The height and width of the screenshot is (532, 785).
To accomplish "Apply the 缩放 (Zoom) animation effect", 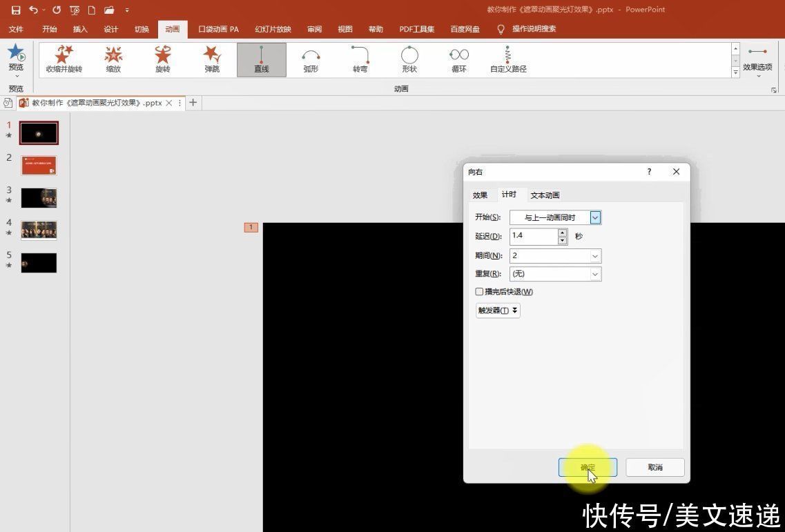I will click(x=113, y=59).
